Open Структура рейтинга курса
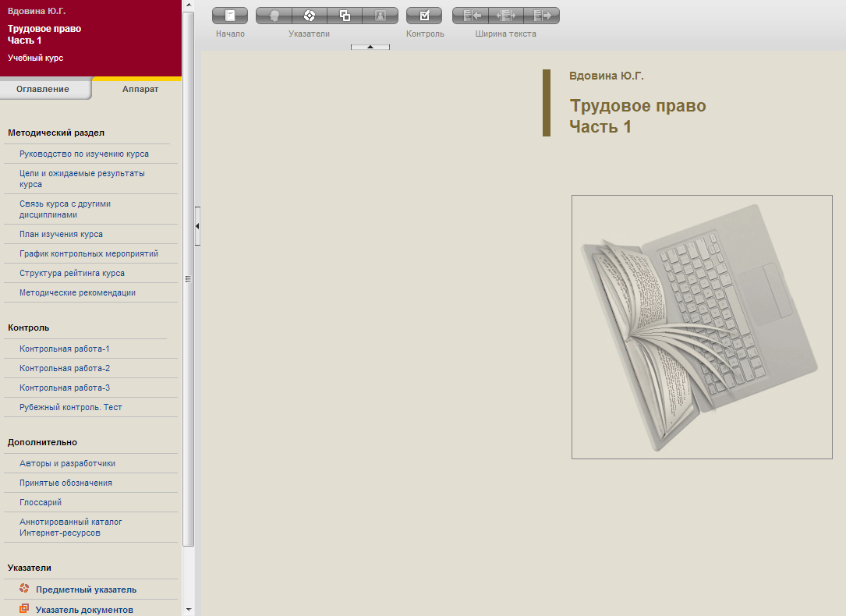This screenshot has width=846, height=616. [x=73, y=273]
